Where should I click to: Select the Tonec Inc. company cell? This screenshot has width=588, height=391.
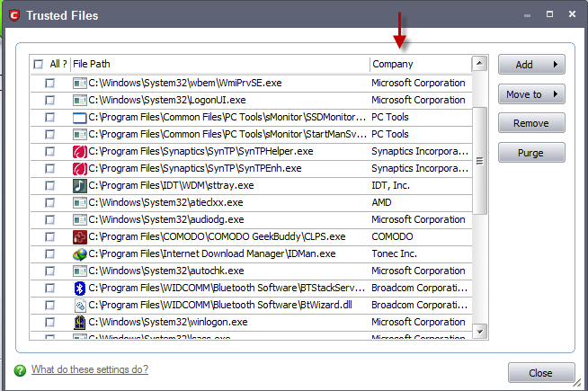[394, 254]
